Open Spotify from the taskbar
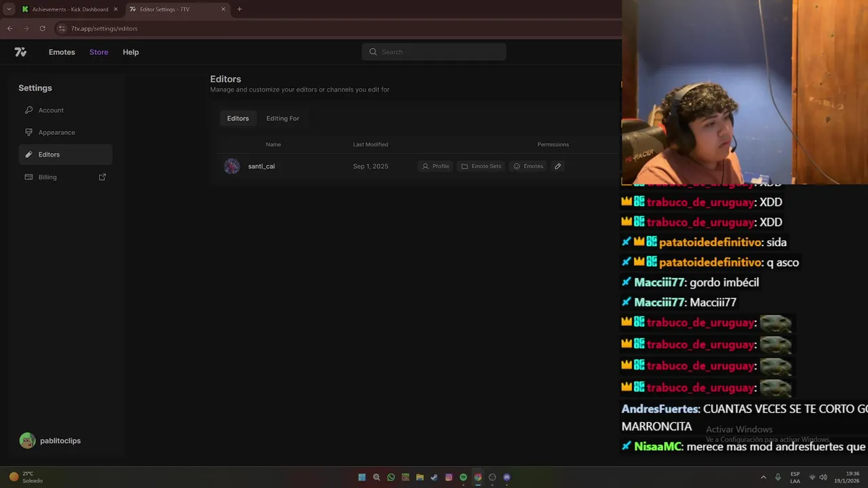868x488 pixels. [x=463, y=477]
